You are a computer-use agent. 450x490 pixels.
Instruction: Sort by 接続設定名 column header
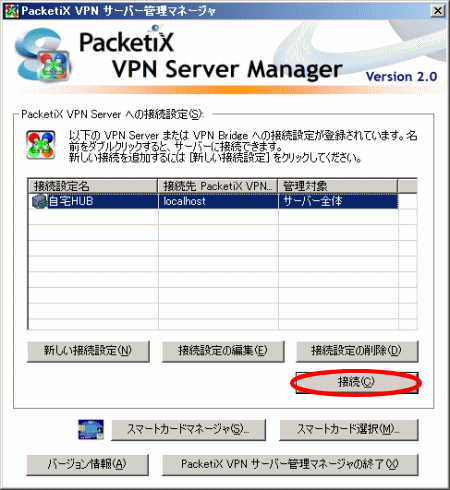coord(92,186)
